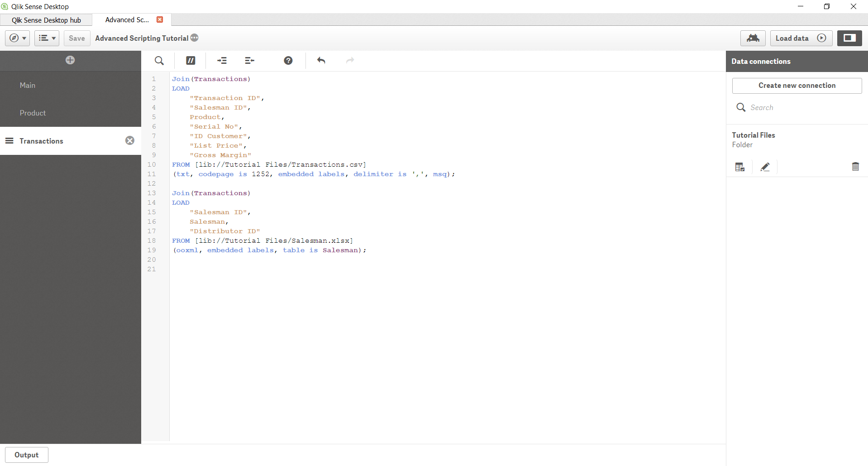Click Load data button
The height and width of the screenshot is (466, 868).
[801, 38]
